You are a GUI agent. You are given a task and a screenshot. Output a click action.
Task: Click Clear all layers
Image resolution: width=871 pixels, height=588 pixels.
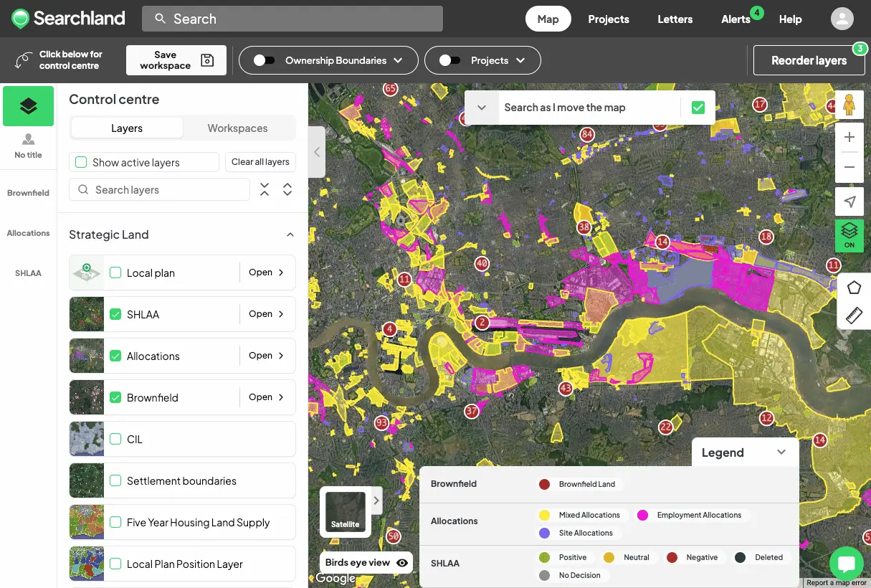260,161
